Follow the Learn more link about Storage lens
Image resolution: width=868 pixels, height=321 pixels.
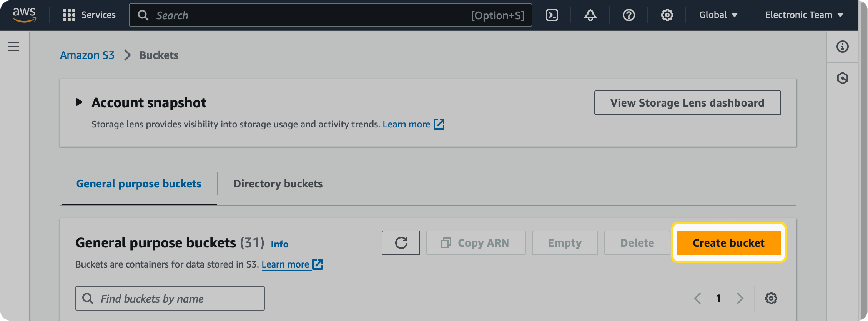point(407,124)
